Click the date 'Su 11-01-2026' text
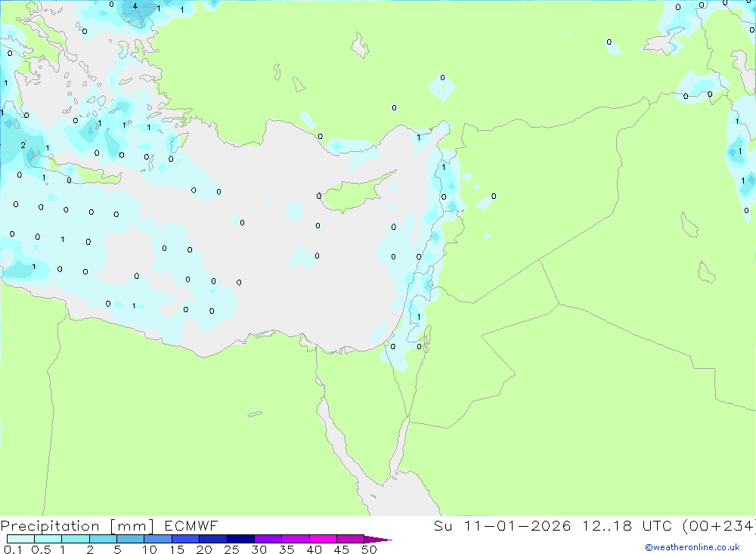 coord(502,525)
